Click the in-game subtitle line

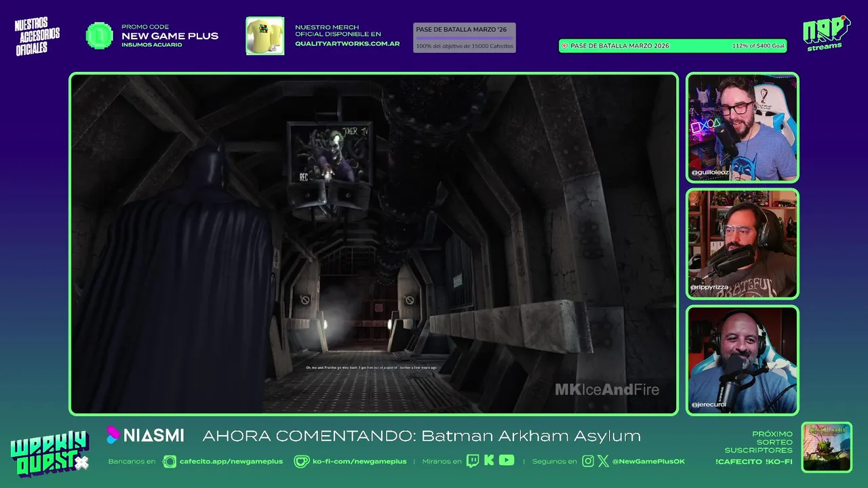(371, 368)
